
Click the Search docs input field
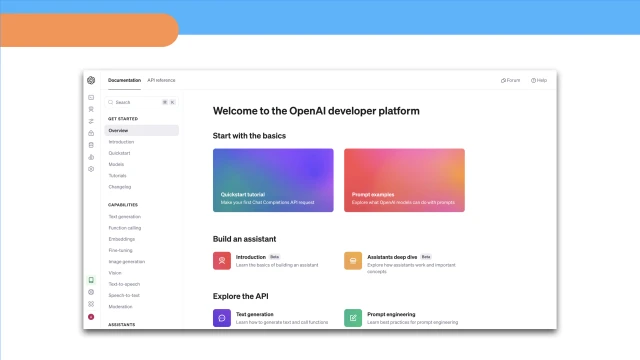click(141, 102)
